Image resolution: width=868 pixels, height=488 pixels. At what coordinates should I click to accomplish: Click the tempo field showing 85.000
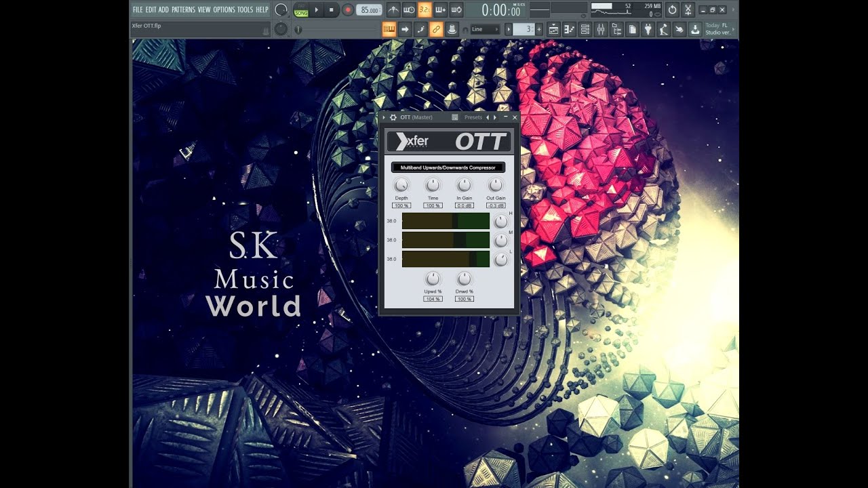click(x=369, y=10)
